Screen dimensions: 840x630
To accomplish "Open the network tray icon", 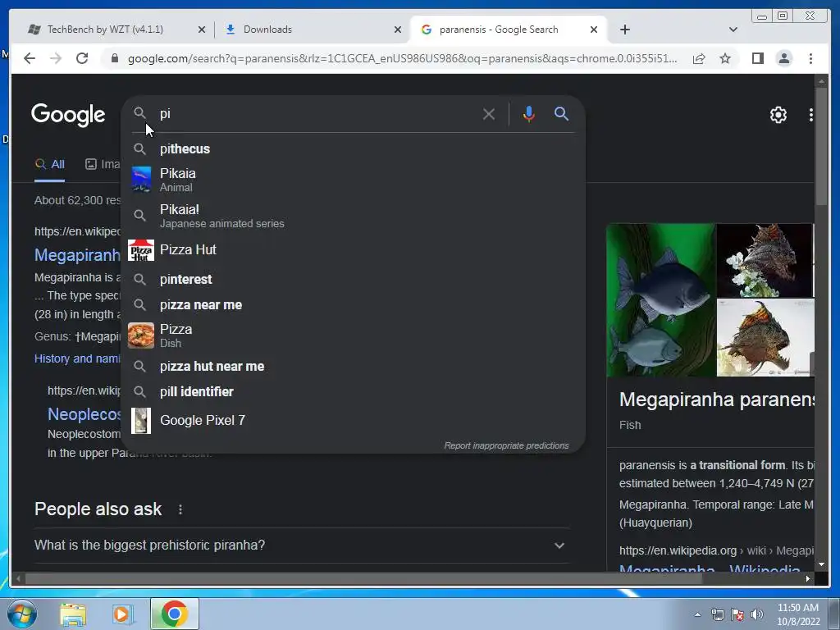I will pos(717,614).
